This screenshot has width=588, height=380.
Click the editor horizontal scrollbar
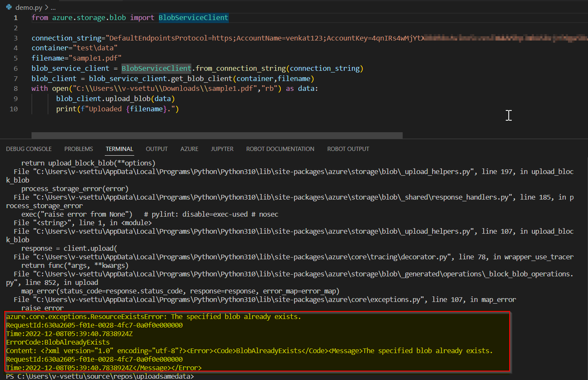pyautogui.click(x=217, y=135)
